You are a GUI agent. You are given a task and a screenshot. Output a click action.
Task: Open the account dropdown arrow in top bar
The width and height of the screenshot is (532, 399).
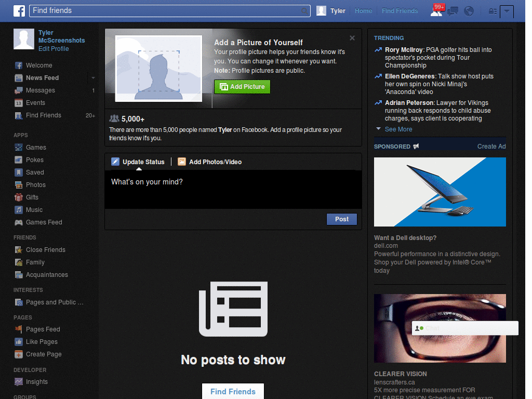pyautogui.click(x=507, y=11)
